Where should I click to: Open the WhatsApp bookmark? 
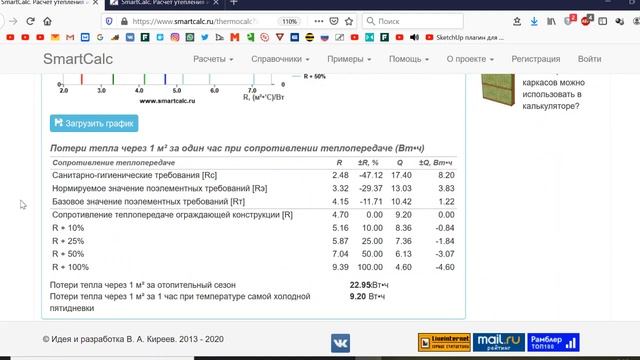(x=190, y=37)
